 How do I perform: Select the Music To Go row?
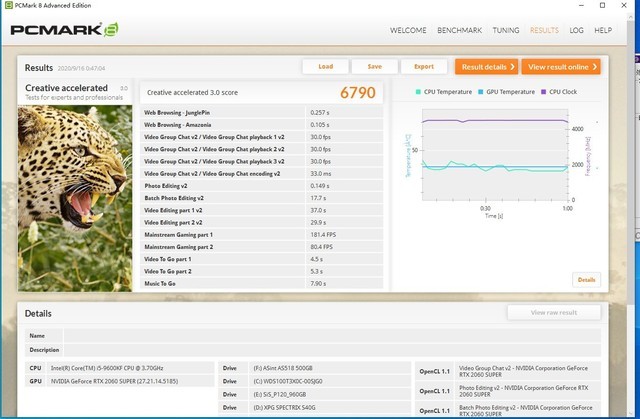click(x=262, y=284)
